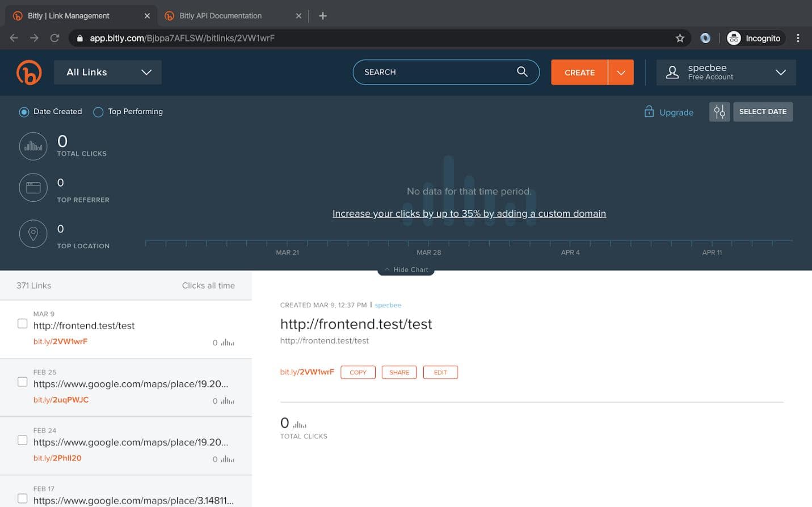Click the Total Clicks bar chart icon

point(33,146)
